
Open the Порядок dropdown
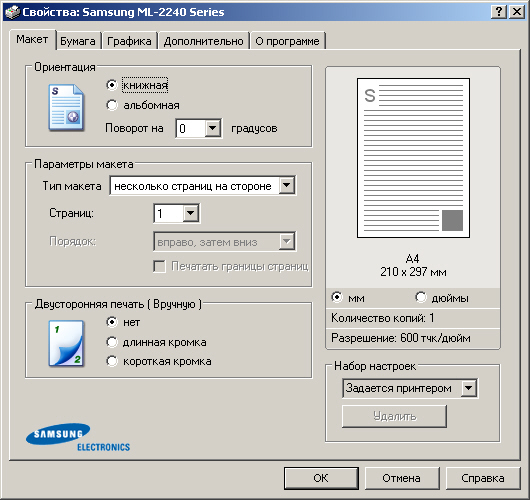[287, 241]
